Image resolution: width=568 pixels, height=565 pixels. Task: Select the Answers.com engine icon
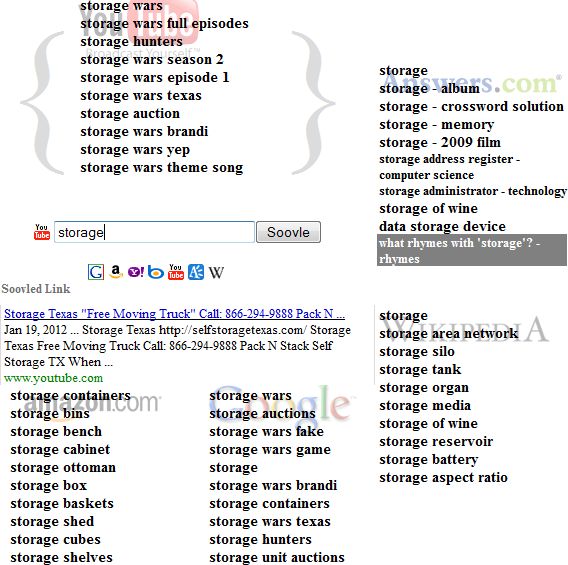[x=196, y=272]
